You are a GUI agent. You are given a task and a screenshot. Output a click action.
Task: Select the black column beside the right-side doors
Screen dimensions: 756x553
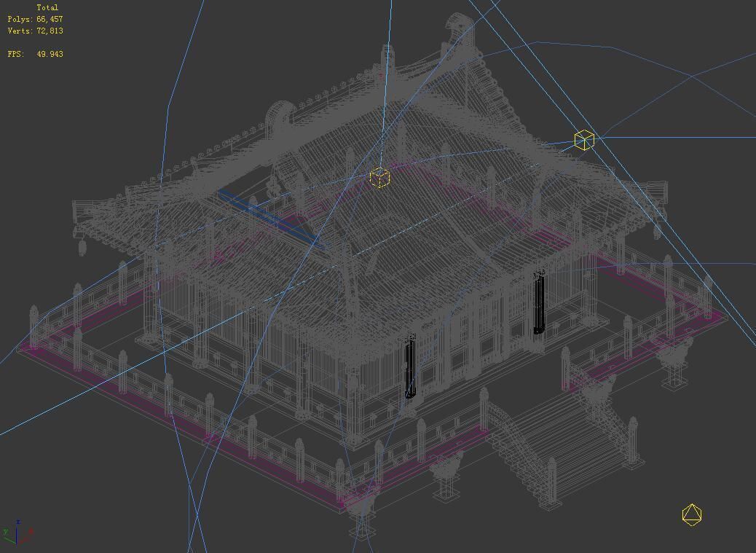click(539, 303)
